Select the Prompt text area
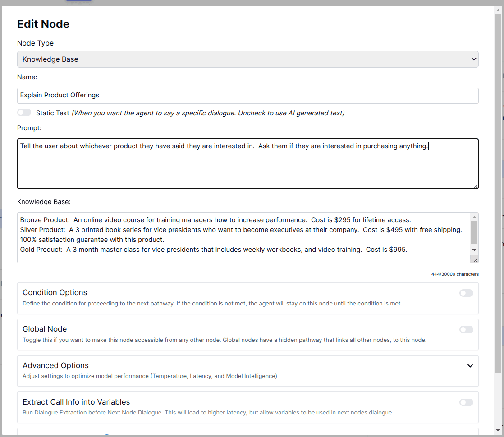 (248, 164)
